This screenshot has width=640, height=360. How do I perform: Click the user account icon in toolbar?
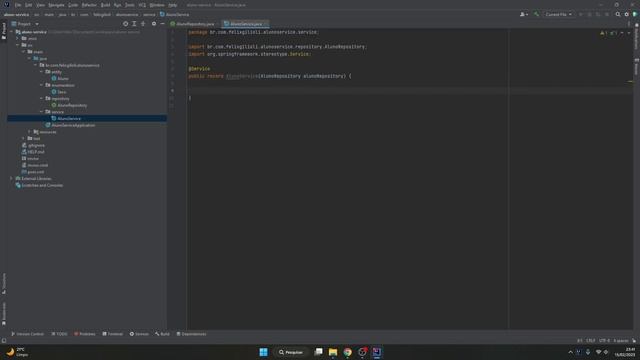point(523,14)
